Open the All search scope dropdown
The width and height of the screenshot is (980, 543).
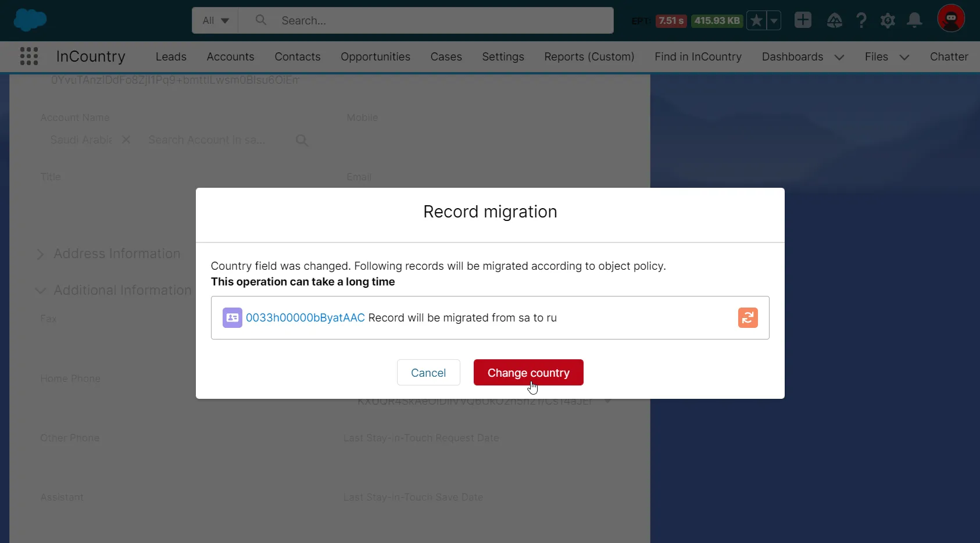[x=214, y=20]
